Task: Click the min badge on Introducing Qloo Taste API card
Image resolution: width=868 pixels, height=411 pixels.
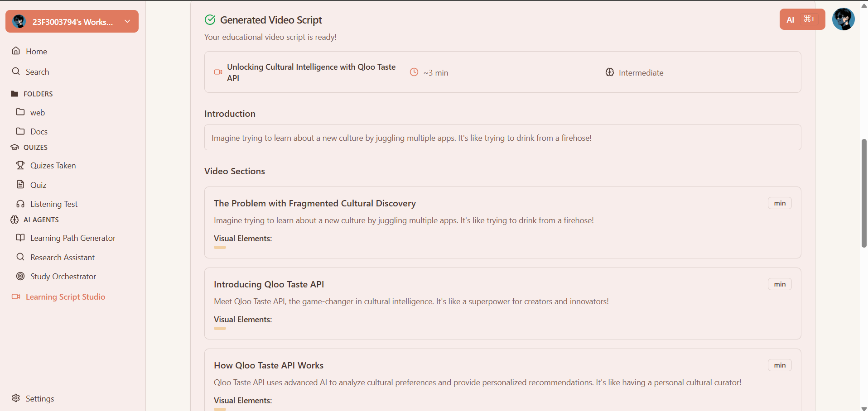Action: pyautogui.click(x=780, y=284)
